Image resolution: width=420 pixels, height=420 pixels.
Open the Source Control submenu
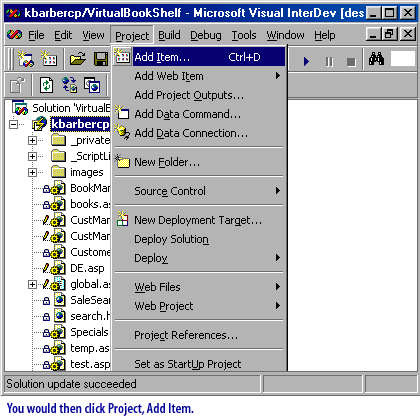pos(199,191)
